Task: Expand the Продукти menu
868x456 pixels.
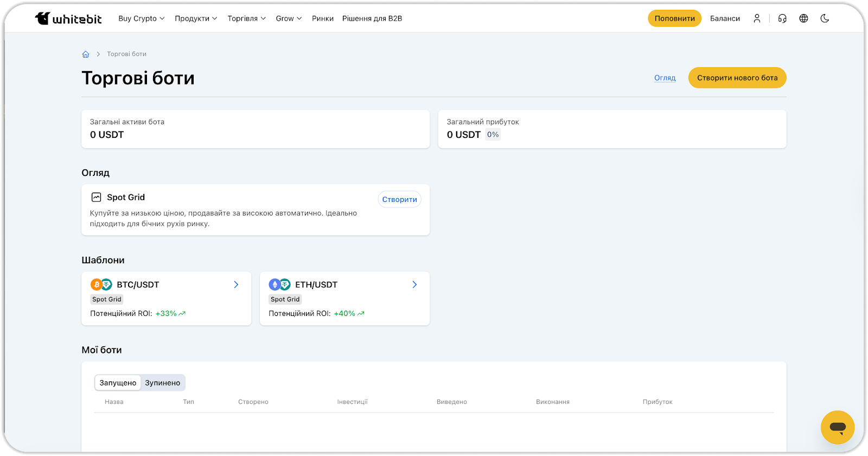Action: point(196,18)
